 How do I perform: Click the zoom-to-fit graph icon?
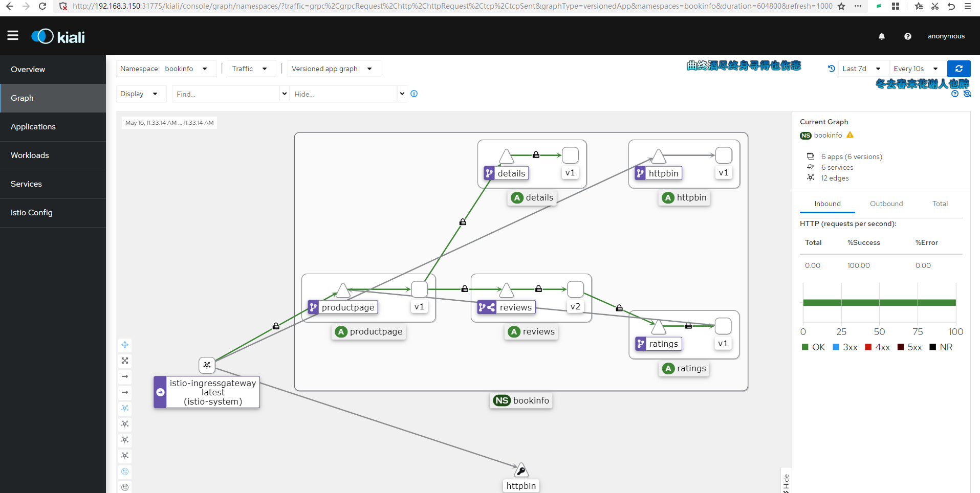(125, 361)
